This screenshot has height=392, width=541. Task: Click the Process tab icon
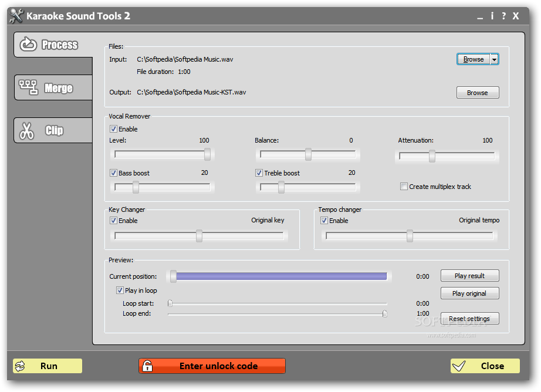28,45
